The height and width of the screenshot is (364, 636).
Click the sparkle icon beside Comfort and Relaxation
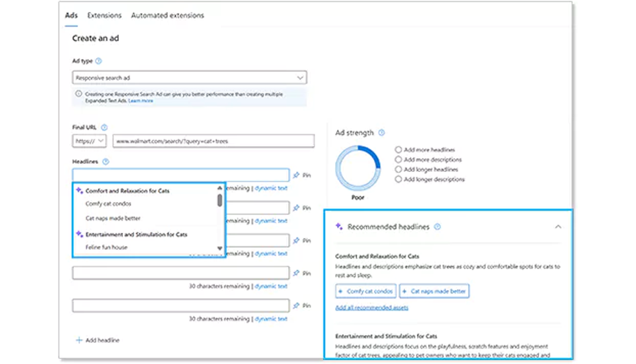tap(79, 191)
